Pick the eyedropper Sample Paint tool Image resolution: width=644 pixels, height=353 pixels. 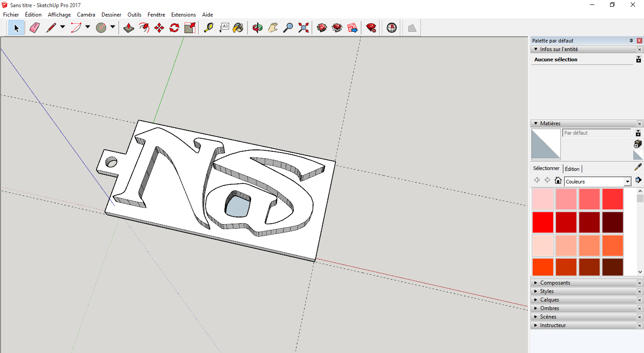(638, 167)
